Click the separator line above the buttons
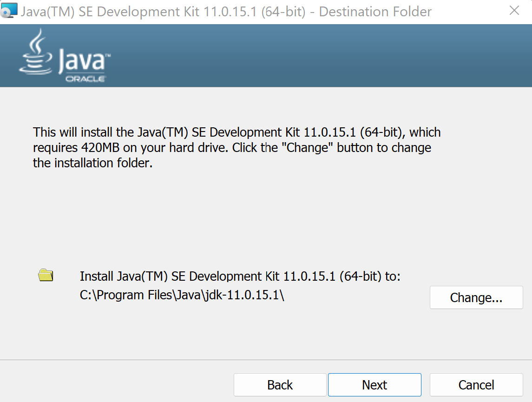This screenshot has height=402, width=532. pyautogui.click(x=266, y=360)
